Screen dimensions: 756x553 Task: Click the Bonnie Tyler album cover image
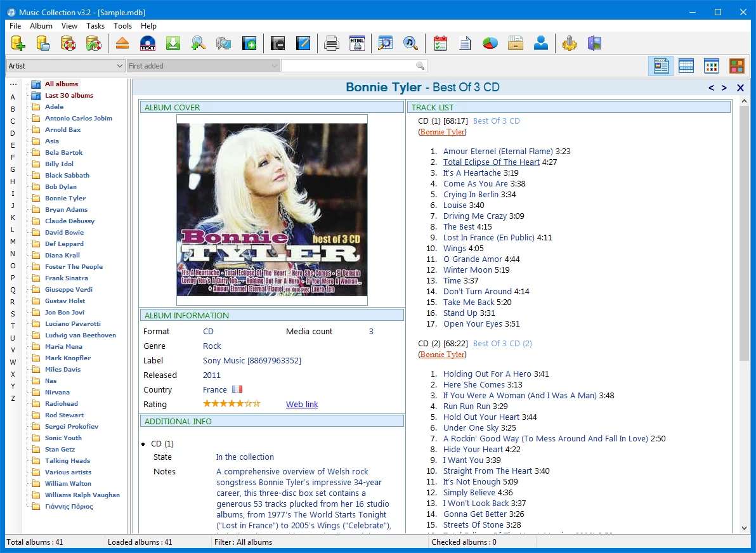point(272,210)
